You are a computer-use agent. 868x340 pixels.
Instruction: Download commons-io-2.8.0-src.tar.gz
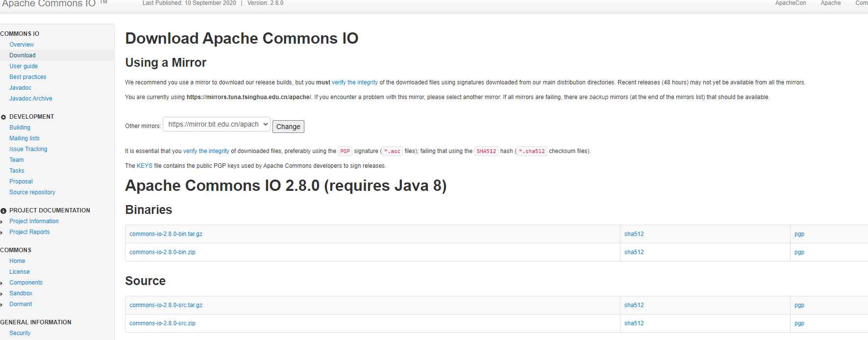[166, 305]
